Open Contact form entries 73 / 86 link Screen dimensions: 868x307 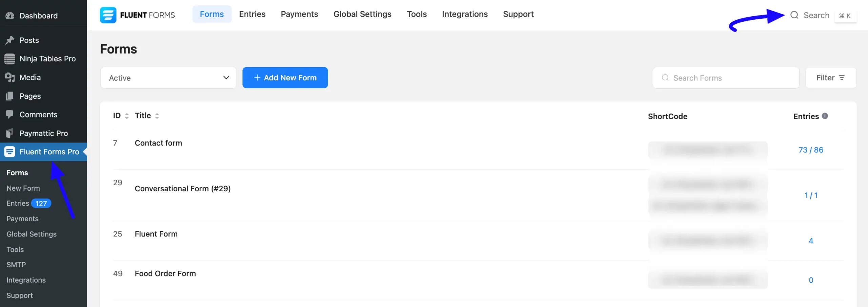coord(811,150)
